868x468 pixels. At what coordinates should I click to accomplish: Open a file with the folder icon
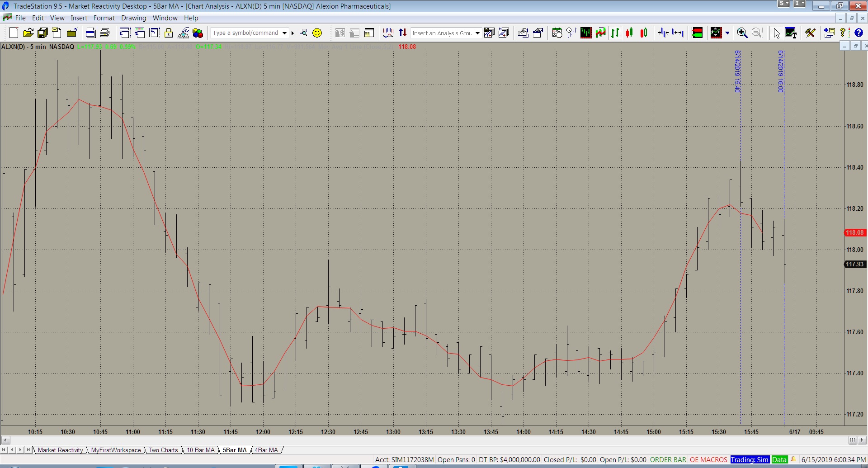click(28, 33)
